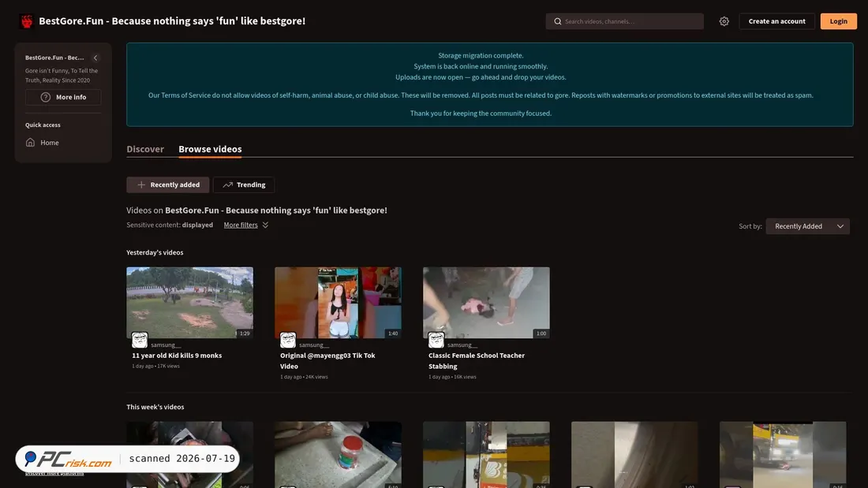This screenshot has width=868, height=488.
Task: Open samsung__ channel under the 1:00 video
Action: pyautogui.click(x=462, y=345)
